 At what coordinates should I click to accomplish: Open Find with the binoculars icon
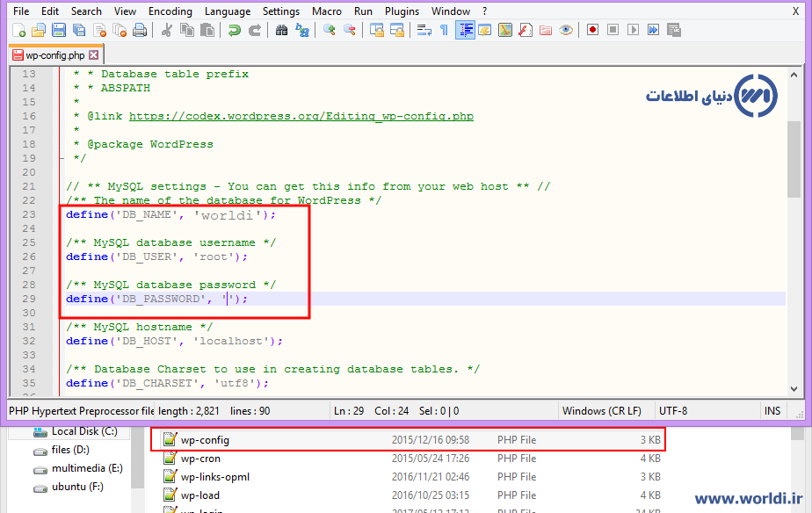click(x=281, y=30)
